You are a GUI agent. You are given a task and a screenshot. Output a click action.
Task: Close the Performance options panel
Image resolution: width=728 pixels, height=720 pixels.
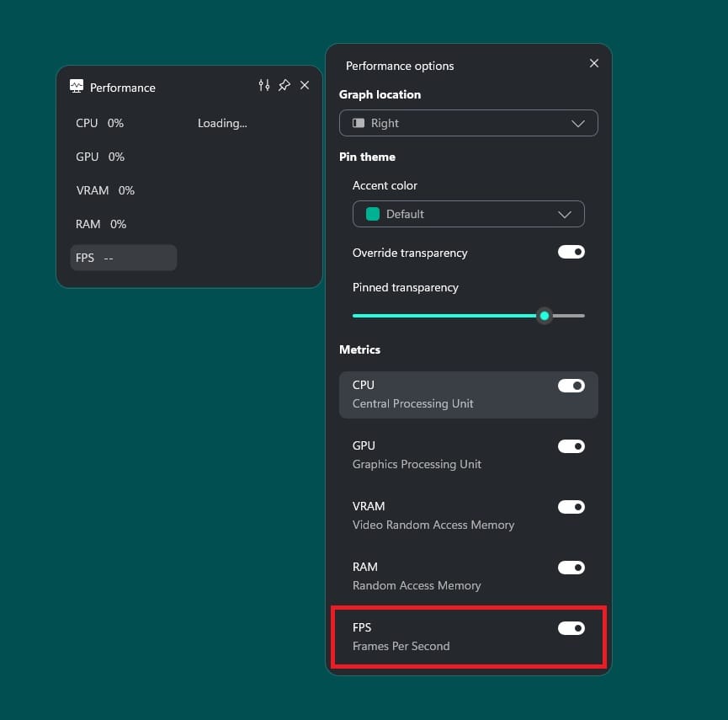594,63
